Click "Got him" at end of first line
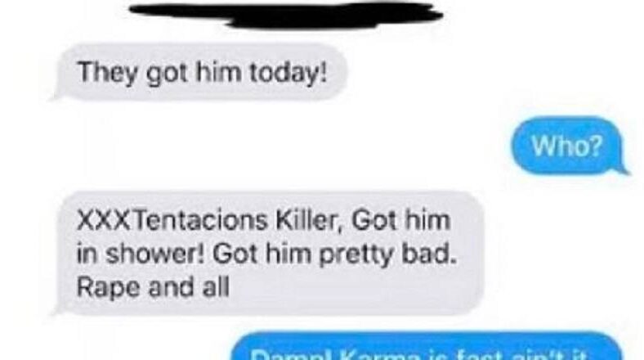 (401, 221)
